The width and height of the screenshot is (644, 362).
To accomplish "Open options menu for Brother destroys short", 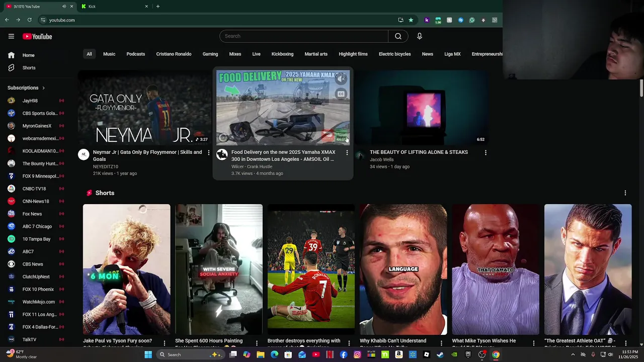I will tap(349, 343).
